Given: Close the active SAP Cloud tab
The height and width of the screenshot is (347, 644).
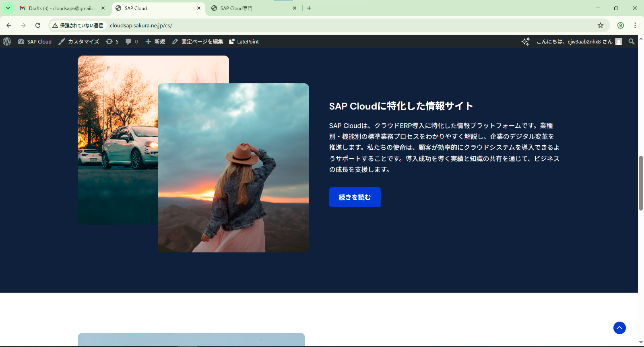Looking at the screenshot, I should pos(199,8).
